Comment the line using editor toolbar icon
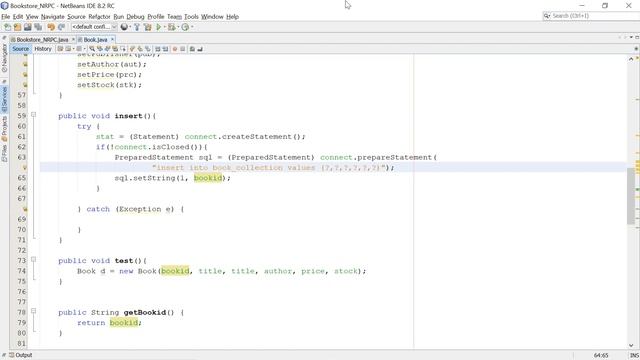Viewport: 640px width, 360px height. pos(191,49)
